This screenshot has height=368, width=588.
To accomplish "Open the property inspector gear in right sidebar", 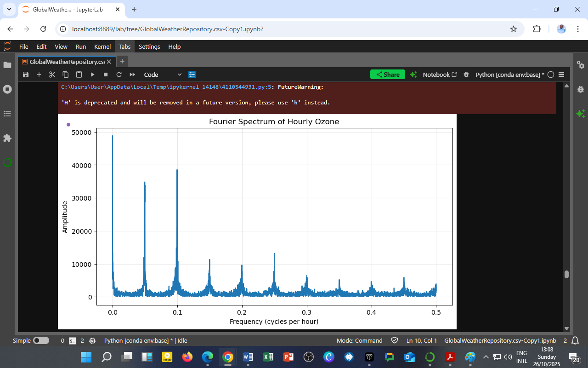I will coord(581,66).
